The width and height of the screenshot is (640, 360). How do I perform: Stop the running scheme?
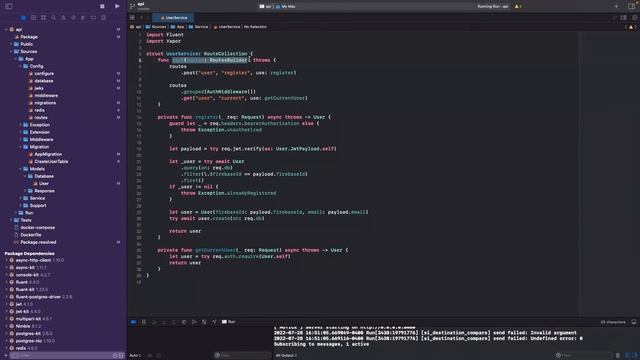click(102, 6)
